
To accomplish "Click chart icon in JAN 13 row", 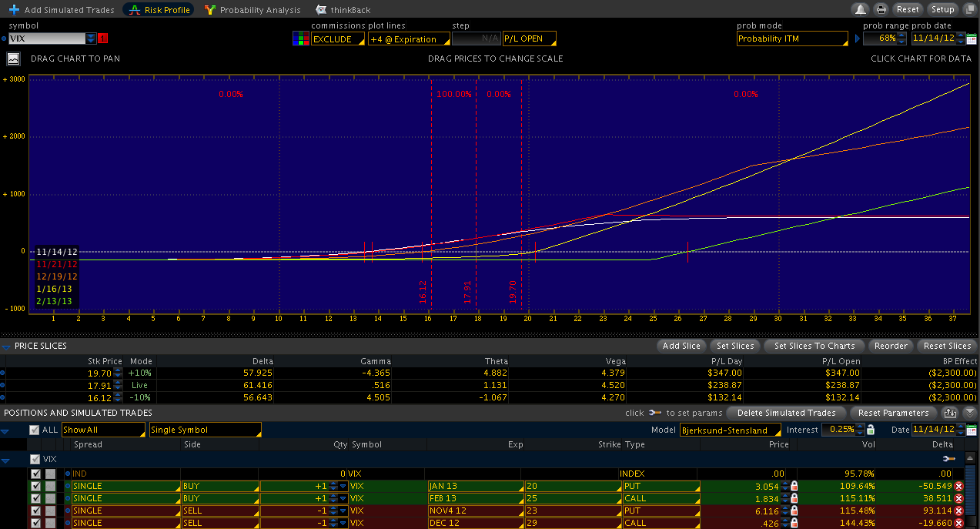I will tap(50, 486).
